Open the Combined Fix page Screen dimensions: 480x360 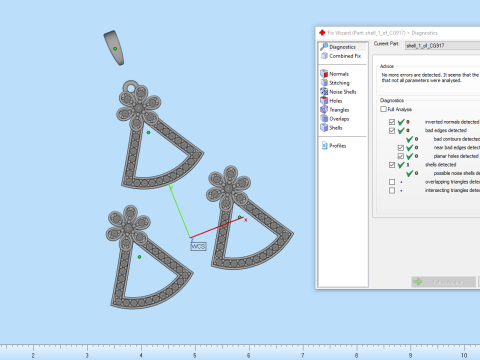[341, 56]
